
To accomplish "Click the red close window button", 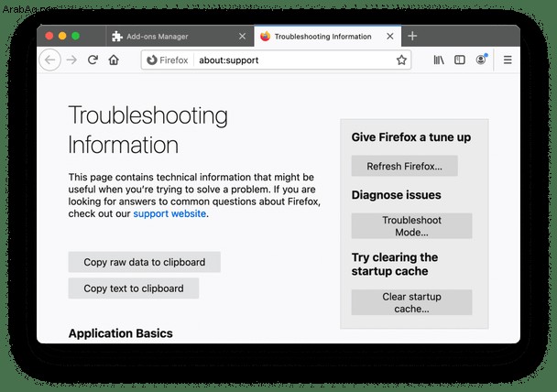I will (49, 36).
